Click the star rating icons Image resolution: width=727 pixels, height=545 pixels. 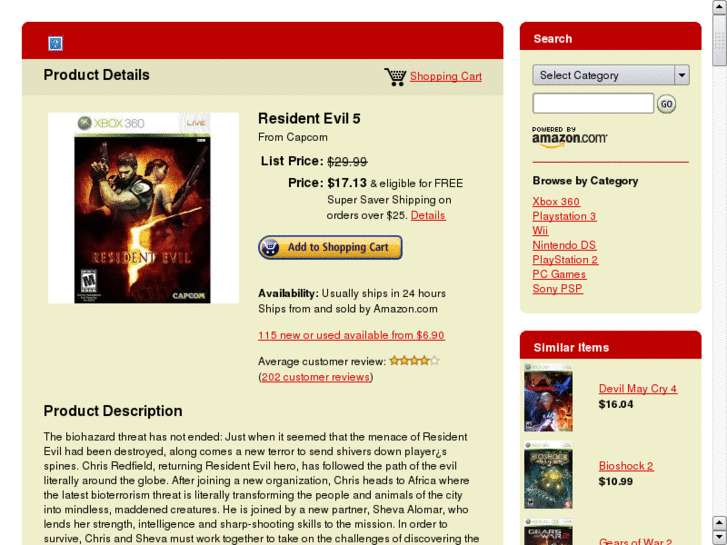[414, 360]
